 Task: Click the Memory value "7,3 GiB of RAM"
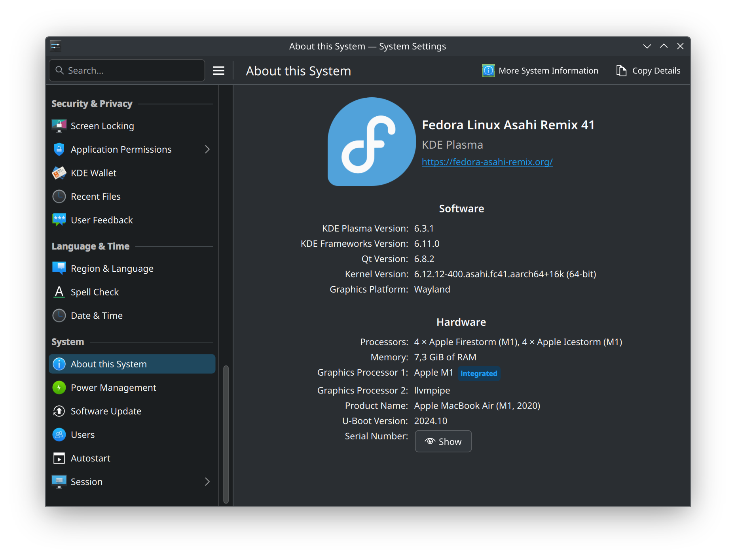445,357
